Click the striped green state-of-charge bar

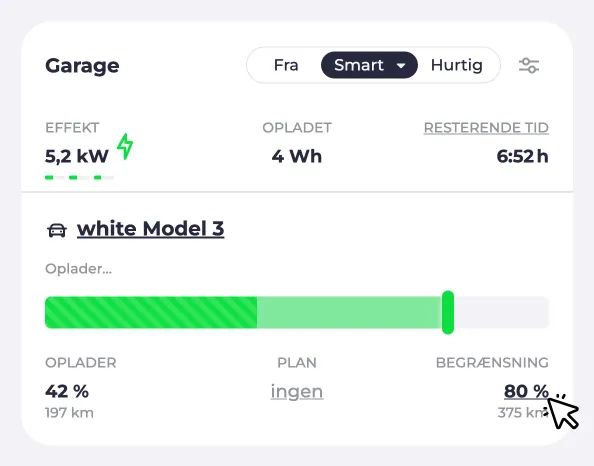coord(151,312)
